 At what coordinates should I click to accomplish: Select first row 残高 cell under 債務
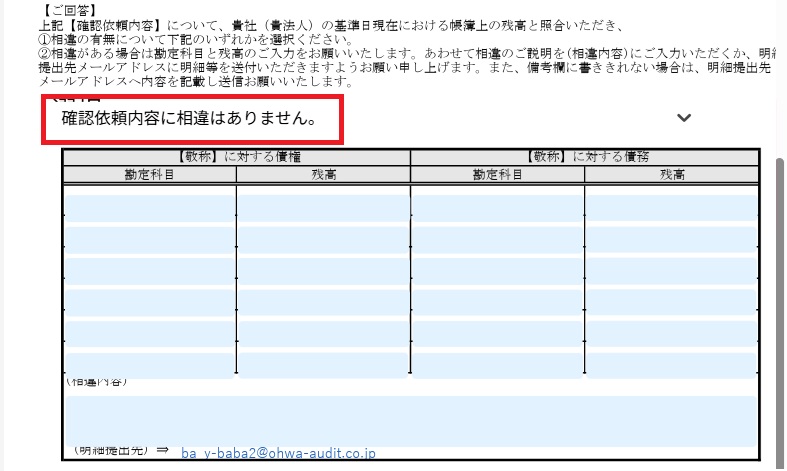670,207
